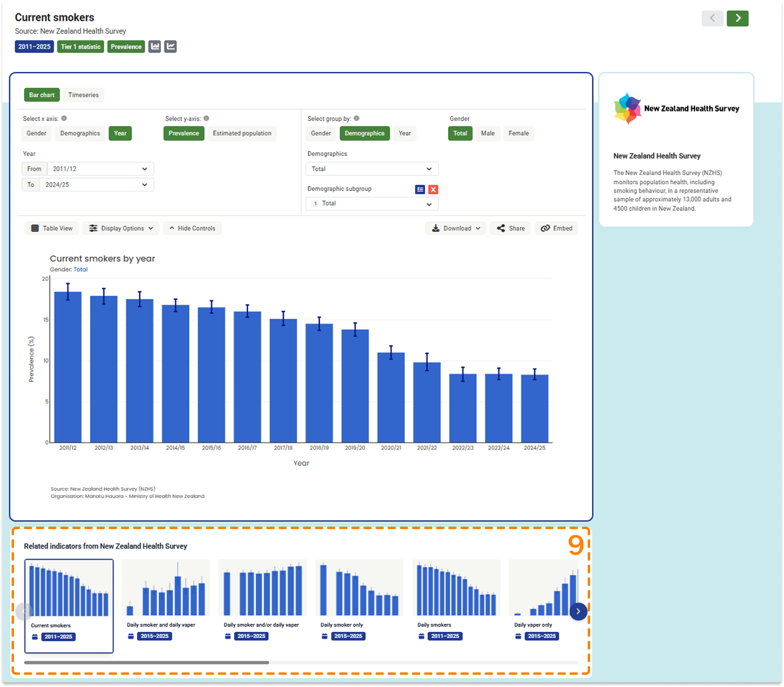
Task: Remove the subgroup with the red X icon
Action: (x=433, y=190)
